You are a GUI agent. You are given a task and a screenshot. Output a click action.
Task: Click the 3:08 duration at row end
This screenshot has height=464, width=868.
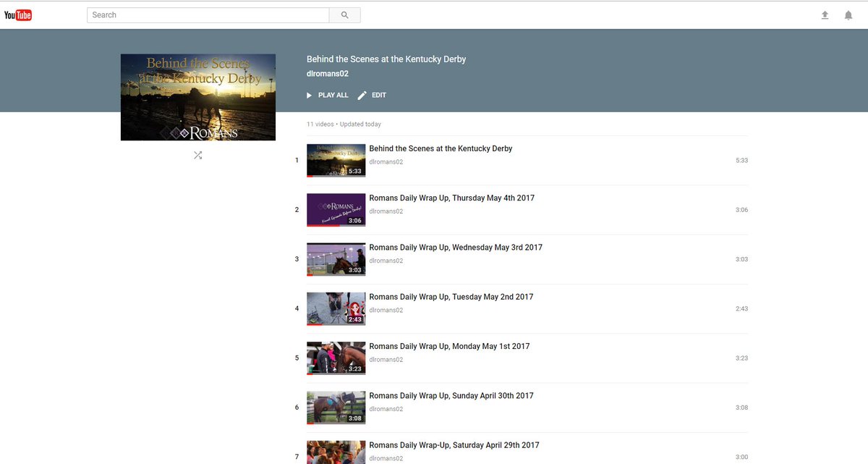coord(741,408)
